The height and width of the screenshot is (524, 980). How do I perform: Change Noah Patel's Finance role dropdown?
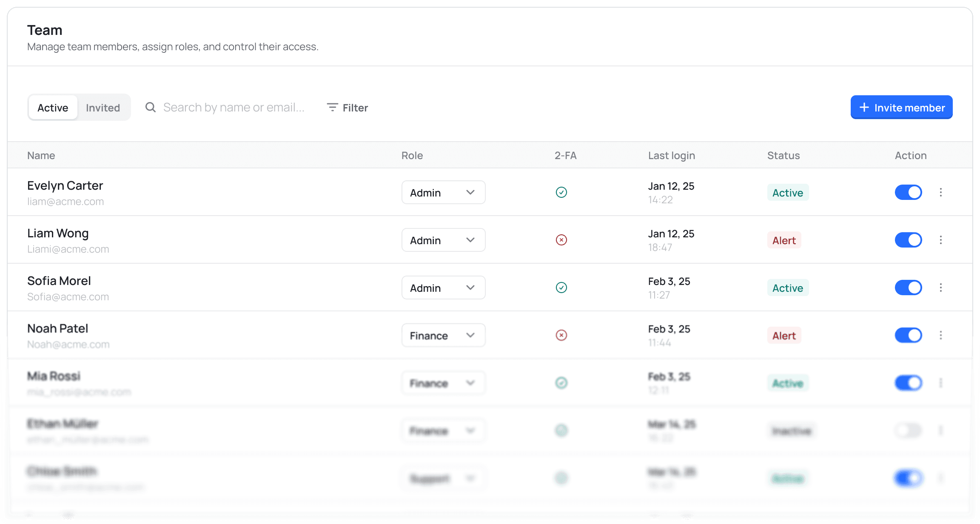point(443,335)
